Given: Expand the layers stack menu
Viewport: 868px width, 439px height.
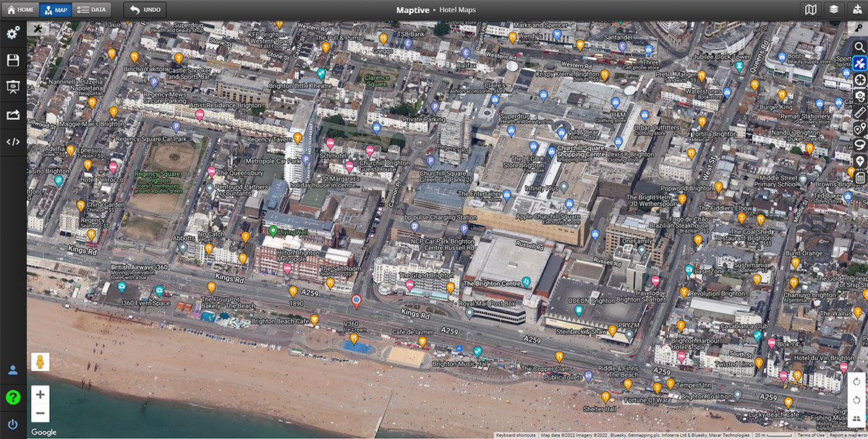Looking at the screenshot, I should [834, 10].
